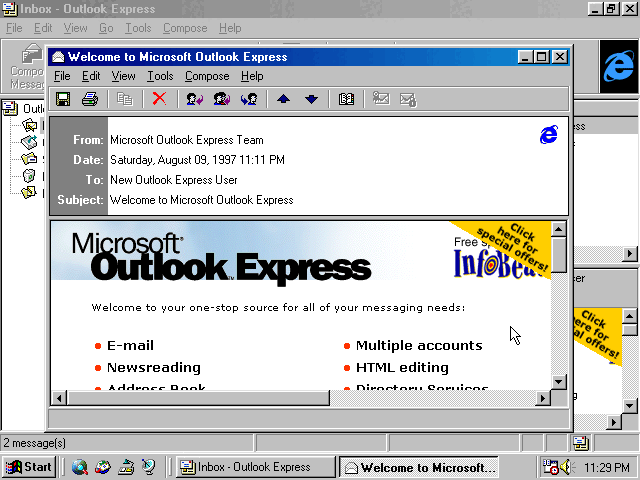The width and height of the screenshot is (640, 480).
Task: Click the special offers banner in Inbox preview
Action: (598, 337)
